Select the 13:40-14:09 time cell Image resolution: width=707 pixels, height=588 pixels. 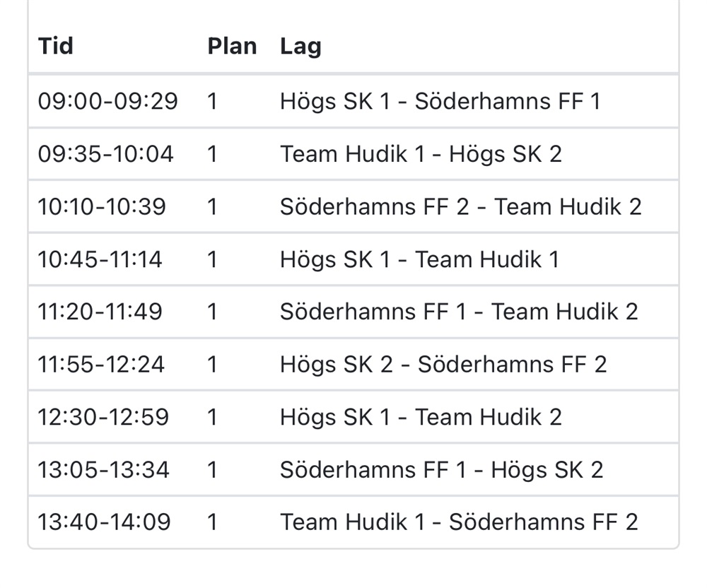(104, 522)
